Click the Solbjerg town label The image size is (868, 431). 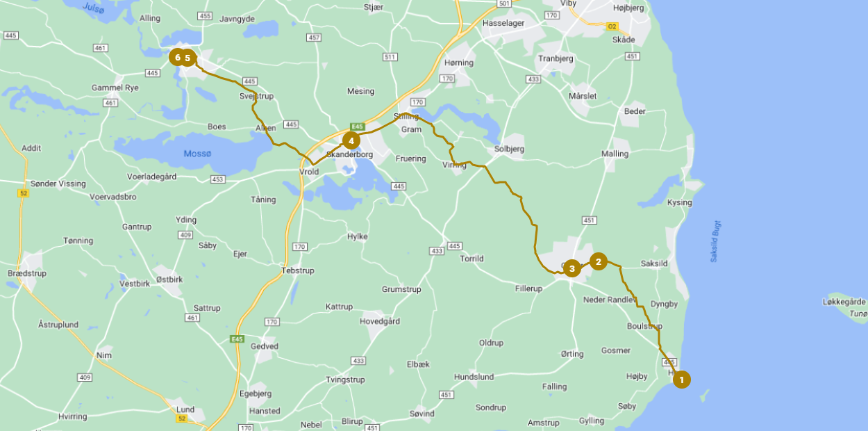(x=509, y=149)
